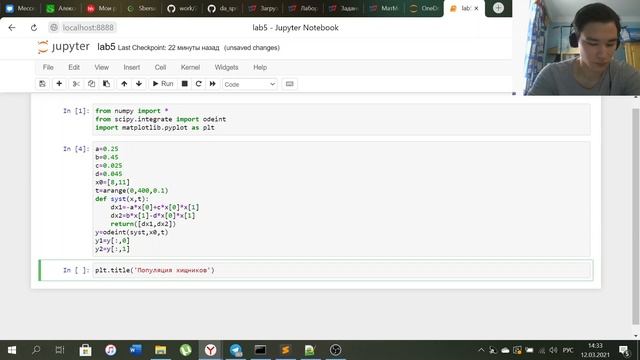Open the Help menu

pyautogui.click(x=260, y=67)
